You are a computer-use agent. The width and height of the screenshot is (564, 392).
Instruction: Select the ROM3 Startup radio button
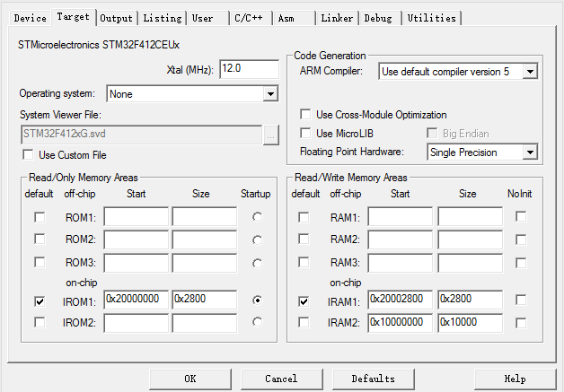tap(257, 264)
